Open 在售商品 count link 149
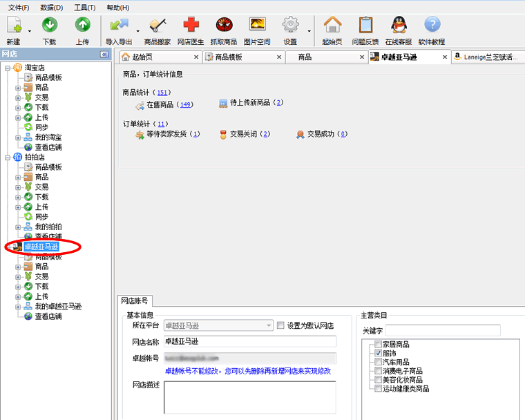The image size is (525, 420). [x=185, y=104]
